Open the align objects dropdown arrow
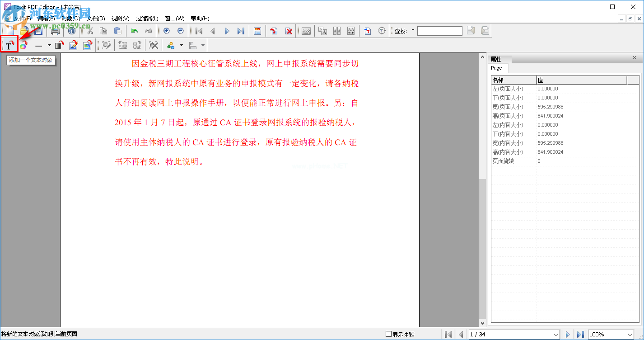 (203, 45)
